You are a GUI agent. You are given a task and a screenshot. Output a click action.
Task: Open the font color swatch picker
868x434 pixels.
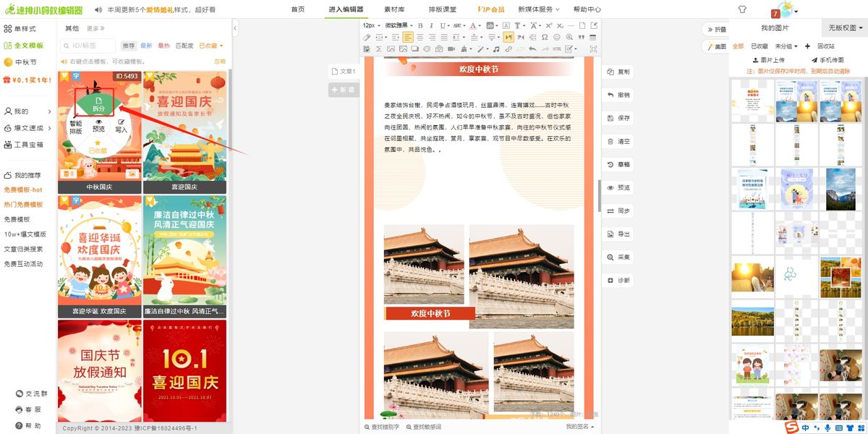pos(473,25)
